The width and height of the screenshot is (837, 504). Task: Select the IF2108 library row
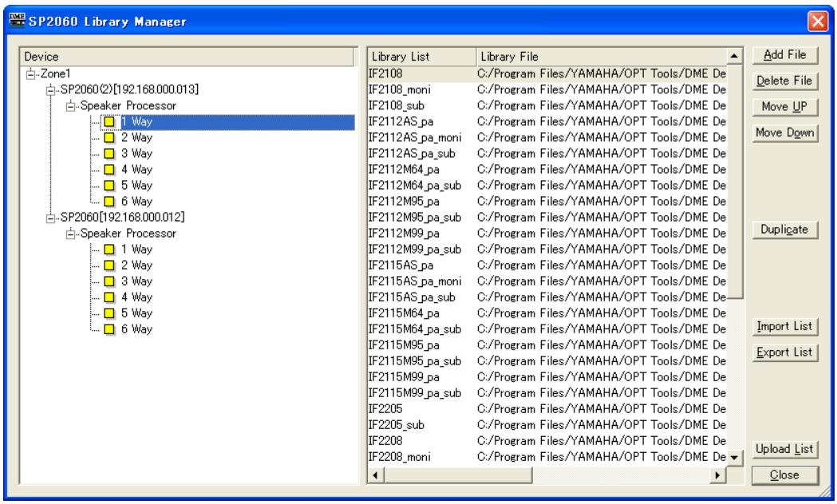coord(547,74)
